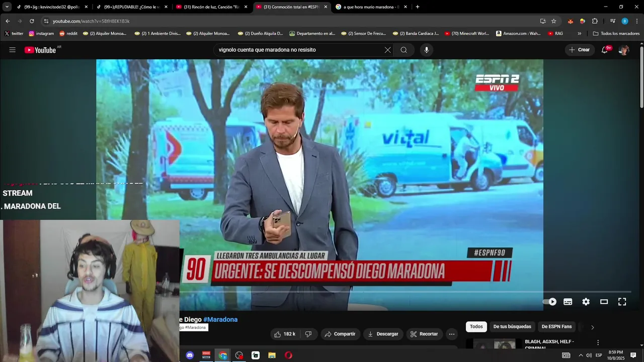This screenshot has width=644, height=362.
Task: Switch to the kevincitodel32 TikTok tab
Action: [52, 7]
